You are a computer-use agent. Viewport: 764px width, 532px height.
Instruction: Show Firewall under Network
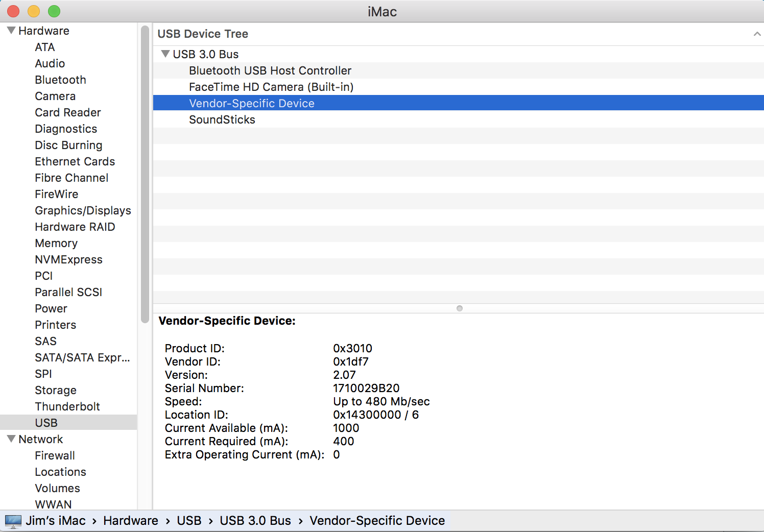(55, 455)
